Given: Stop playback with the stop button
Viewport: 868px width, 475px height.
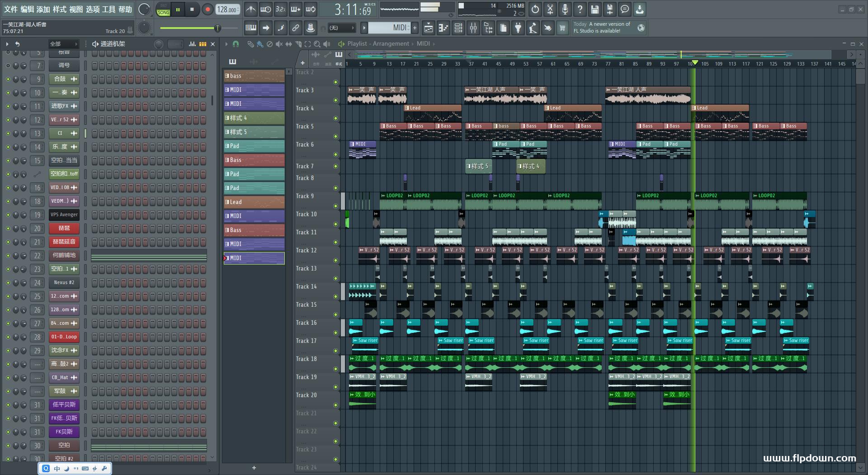Looking at the screenshot, I should (192, 9).
